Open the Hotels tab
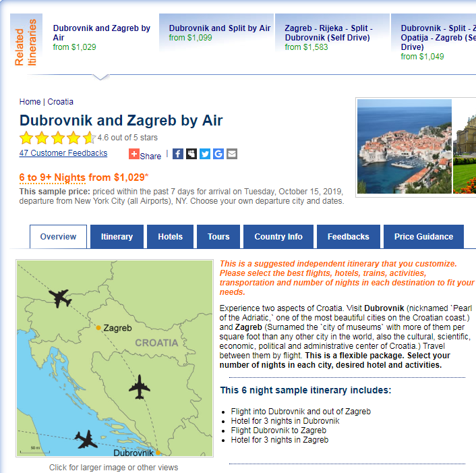Image resolution: width=476 pixels, height=473 pixels. click(170, 237)
